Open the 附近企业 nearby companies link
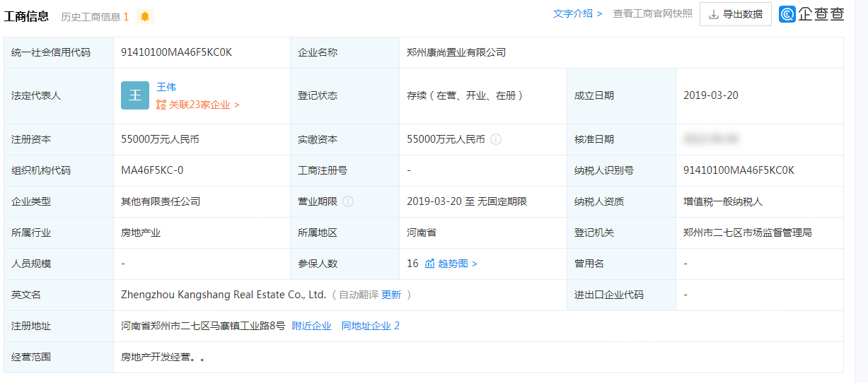Viewport: 868px width, 383px height. tap(311, 326)
